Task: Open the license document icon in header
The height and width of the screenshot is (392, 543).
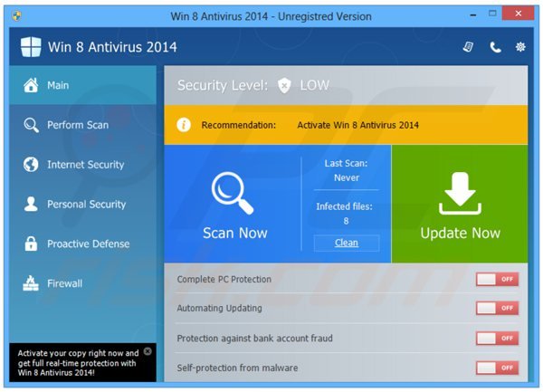Action: click(x=468, y=47)
